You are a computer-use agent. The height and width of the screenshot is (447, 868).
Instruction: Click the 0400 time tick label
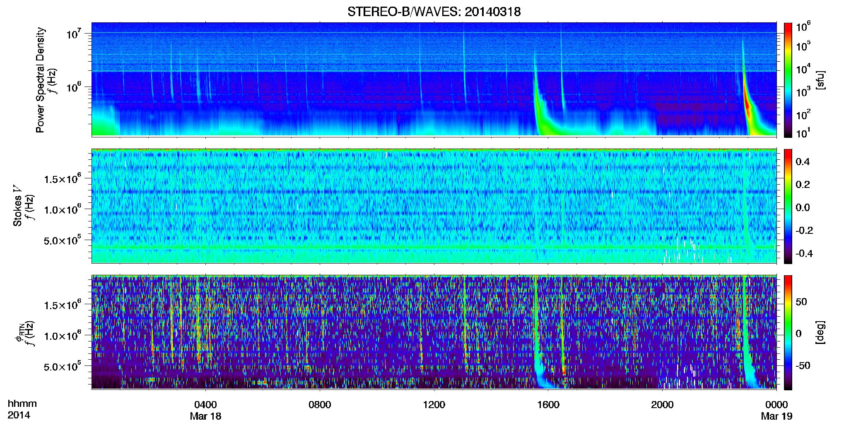point(205,405)
